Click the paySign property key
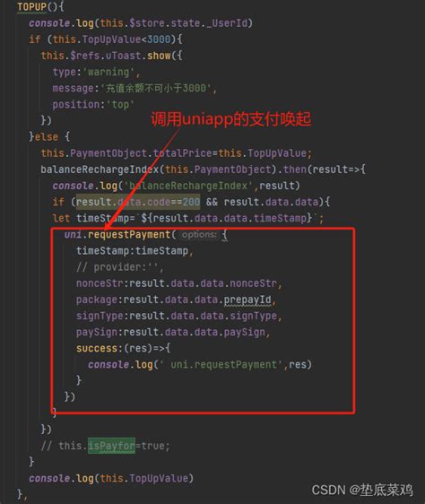The height and width of the screenshot is (504, 425). coord(97,332)
